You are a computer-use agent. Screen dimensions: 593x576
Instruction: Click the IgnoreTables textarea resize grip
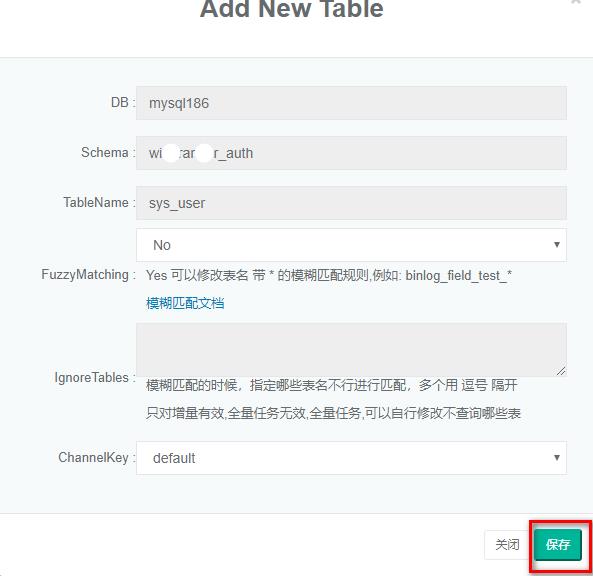(561, 371)
